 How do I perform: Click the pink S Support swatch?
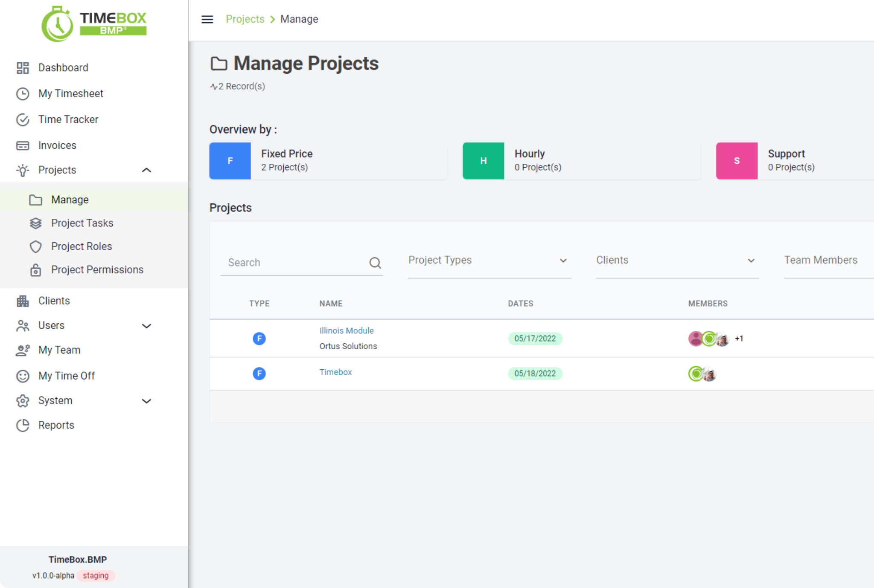(737, 161)
